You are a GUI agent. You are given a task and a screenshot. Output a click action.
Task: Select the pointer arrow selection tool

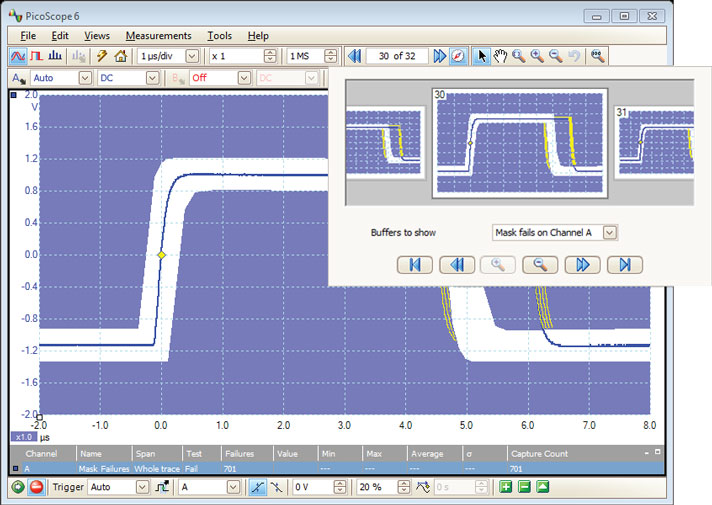(x=482, y=56)
